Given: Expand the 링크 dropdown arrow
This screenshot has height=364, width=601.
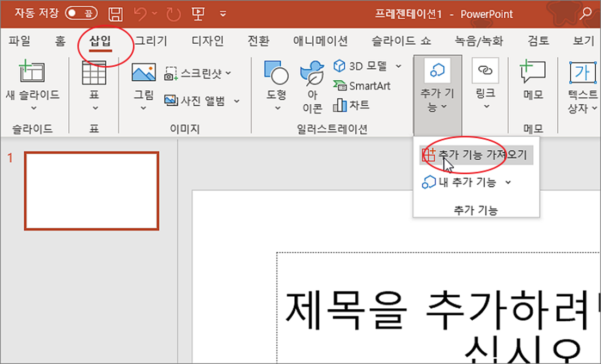Looking at the screenshot, I should (x=486, y=107).
